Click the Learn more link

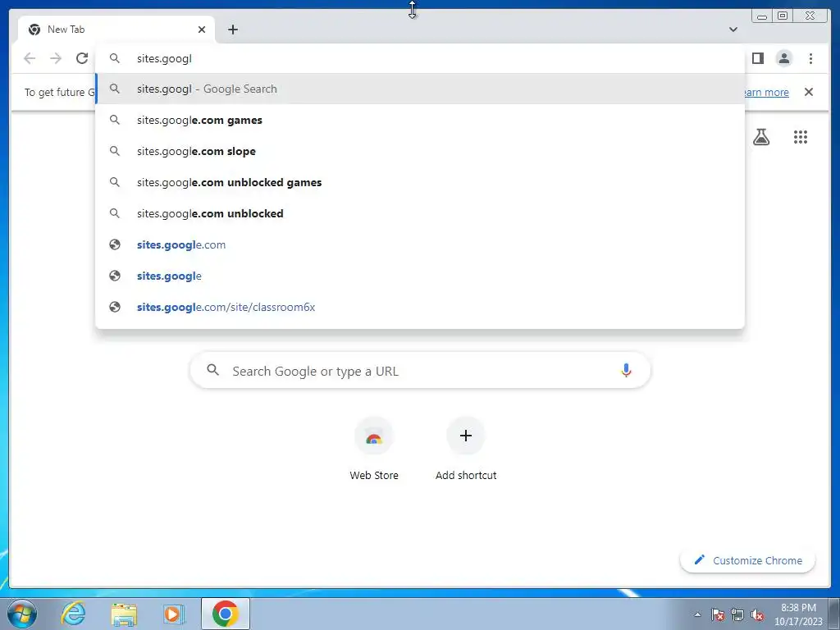pos(767,92)
